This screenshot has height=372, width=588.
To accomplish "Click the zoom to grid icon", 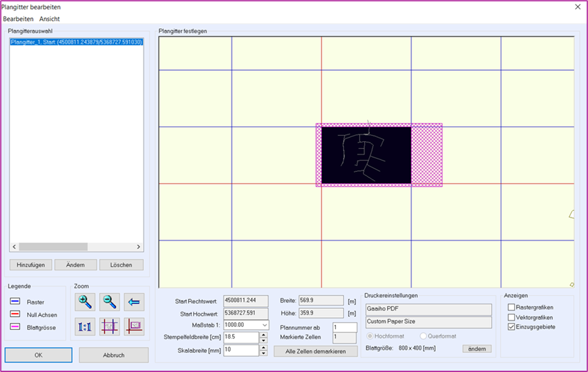I will (109, 327).
